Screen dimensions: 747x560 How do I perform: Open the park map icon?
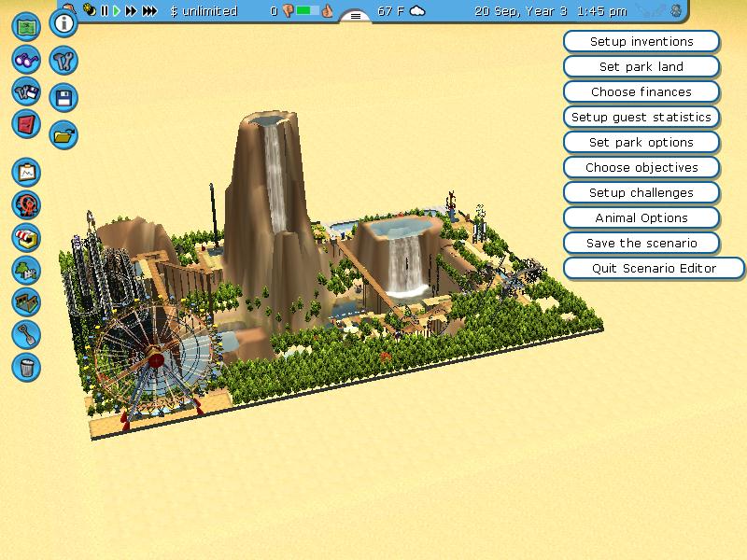[x=27, y=28]
